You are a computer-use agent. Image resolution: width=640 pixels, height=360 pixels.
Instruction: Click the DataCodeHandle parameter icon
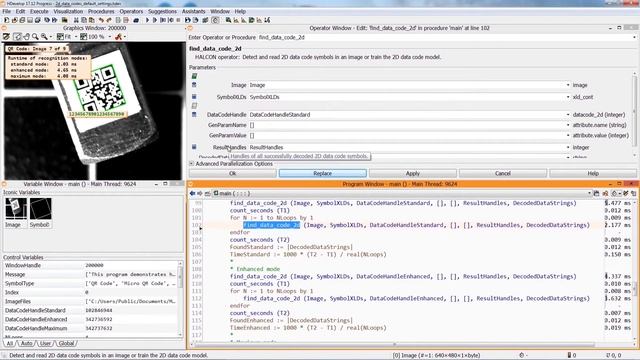tap(194, 115)
